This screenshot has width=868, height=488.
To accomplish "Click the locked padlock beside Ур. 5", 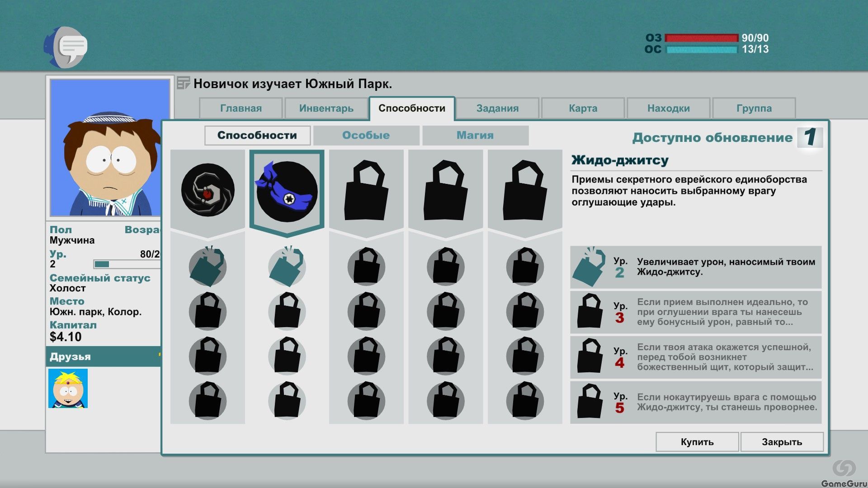I will tap(590, 401).
